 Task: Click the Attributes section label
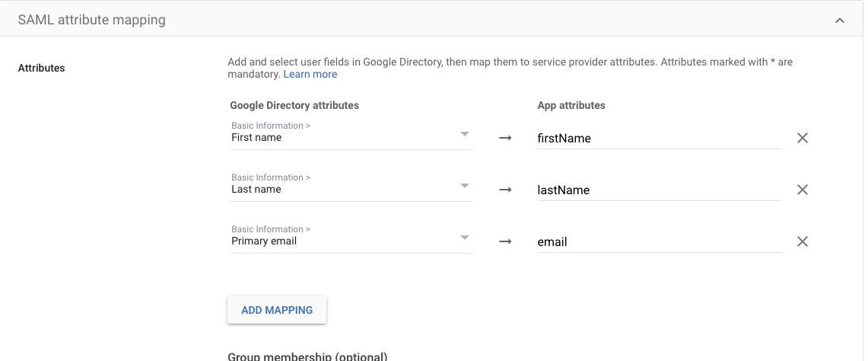[x=41, y=68]
